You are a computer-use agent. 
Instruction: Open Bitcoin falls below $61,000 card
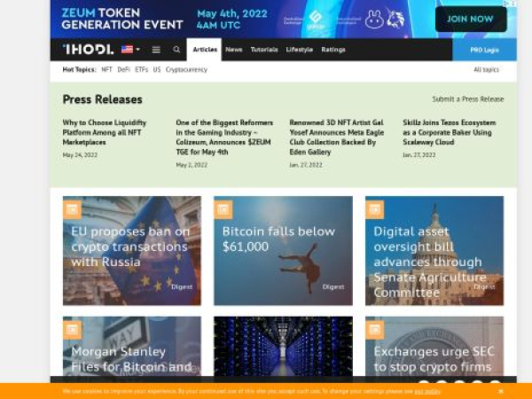click(284, 251)
